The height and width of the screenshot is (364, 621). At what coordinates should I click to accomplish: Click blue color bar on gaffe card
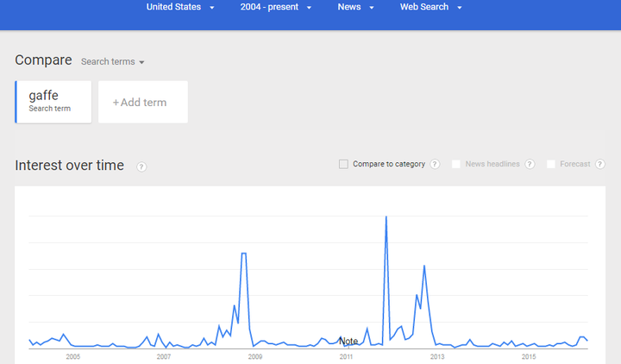point(16,102)
